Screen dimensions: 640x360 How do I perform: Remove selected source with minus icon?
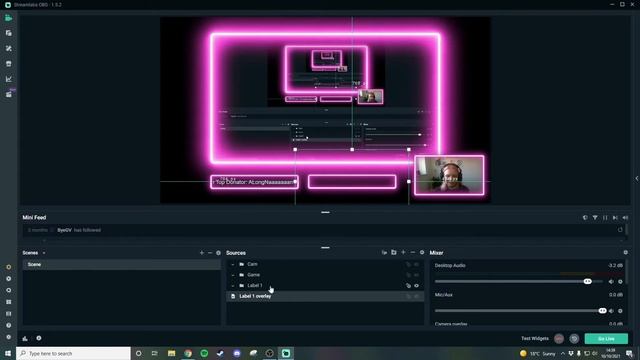413,252
